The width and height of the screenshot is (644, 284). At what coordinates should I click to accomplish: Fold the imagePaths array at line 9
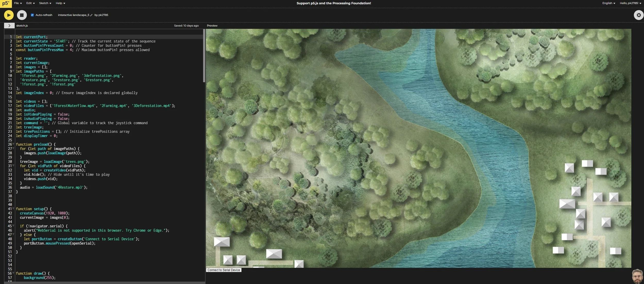[x=13, y=71]
